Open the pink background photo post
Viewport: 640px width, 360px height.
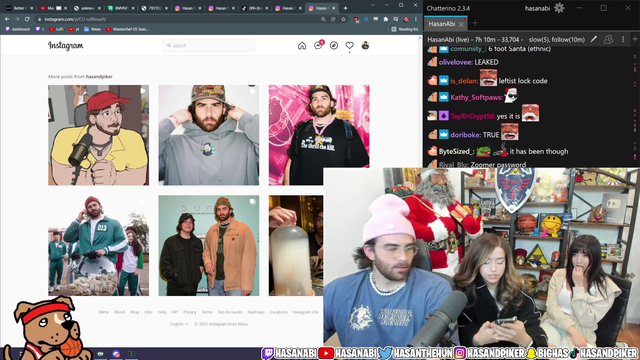tap(319, 135)
